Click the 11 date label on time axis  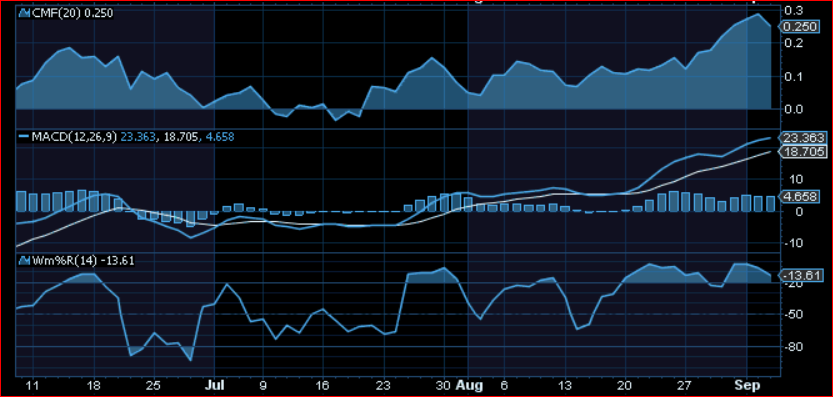[32, 384]
